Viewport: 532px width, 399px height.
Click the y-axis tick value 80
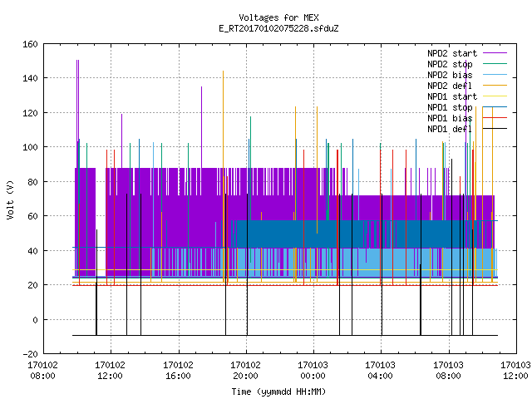point(32,182)
